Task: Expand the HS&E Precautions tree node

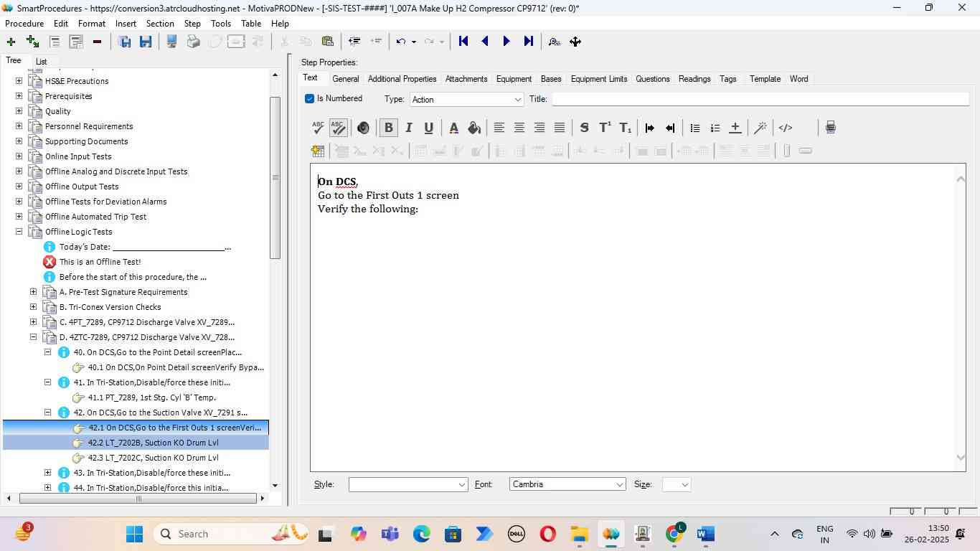Action: 19,81
